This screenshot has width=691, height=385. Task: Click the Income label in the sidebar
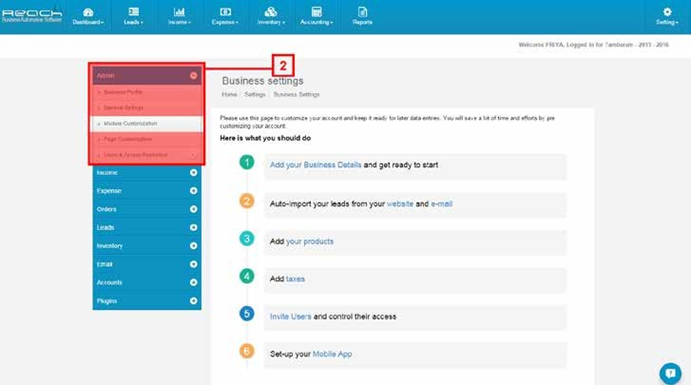tap(107, 173)
